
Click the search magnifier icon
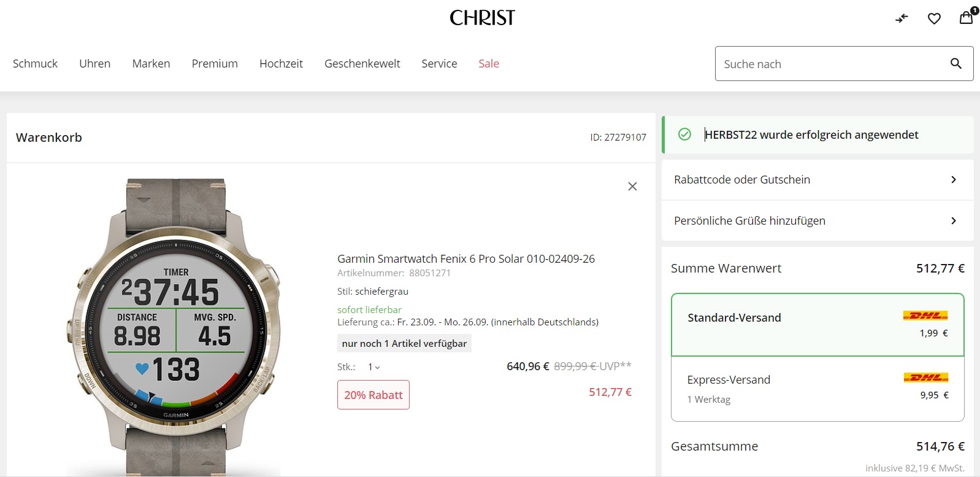[955, 63]
